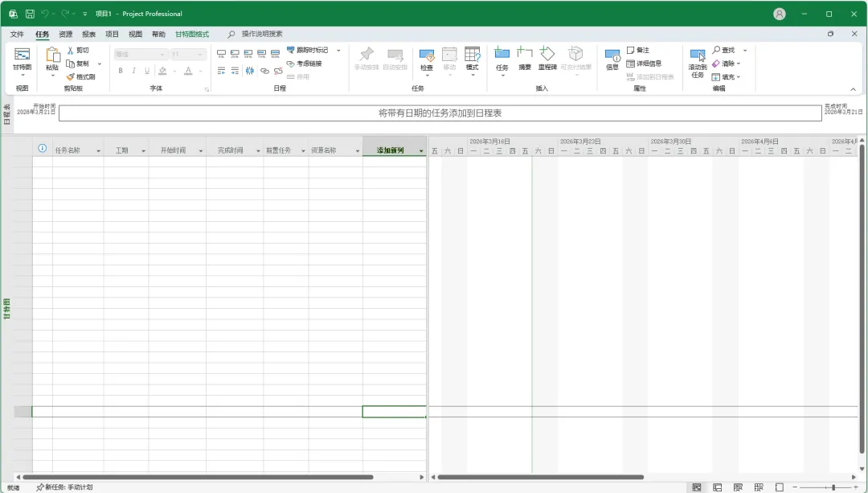Insert a Milestone (里程碑)
This screenshot has height=493, width=868.
click(547, 59)
